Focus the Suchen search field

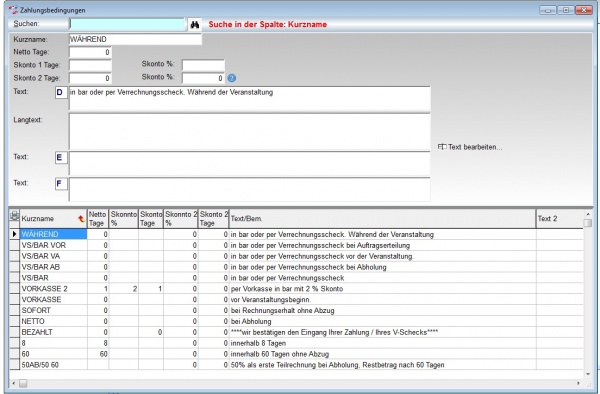pyautogui.click(x=127, y=24)
